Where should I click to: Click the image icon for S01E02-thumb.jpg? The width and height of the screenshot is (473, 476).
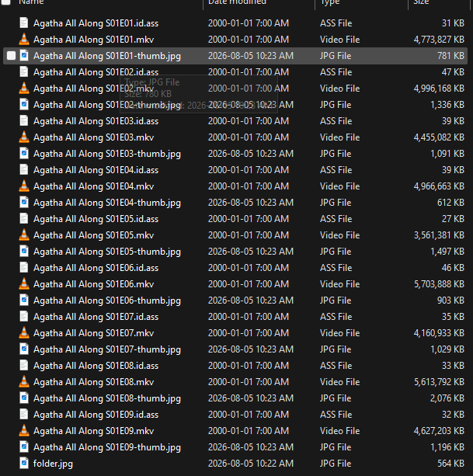[24, 105]
